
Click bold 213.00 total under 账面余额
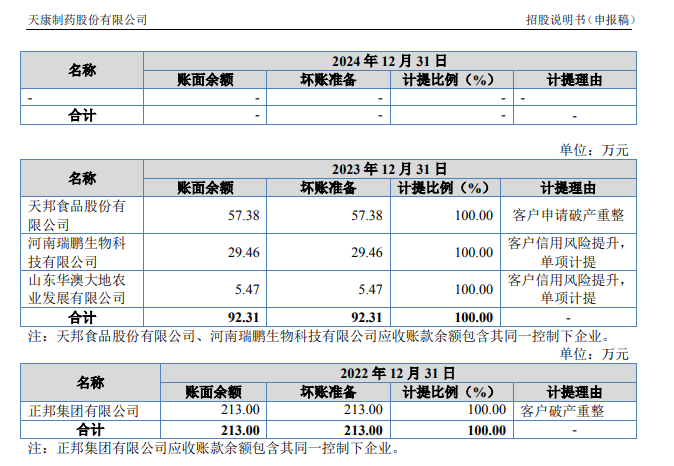[x=240, y=430]
